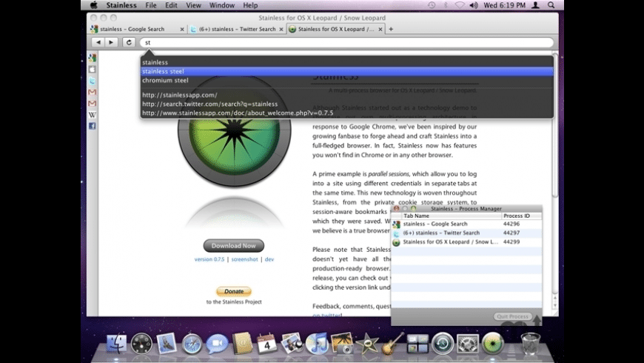Go forward with the right arrow button
The height and width of the screenshot is (363, 644).
point(111,42)
